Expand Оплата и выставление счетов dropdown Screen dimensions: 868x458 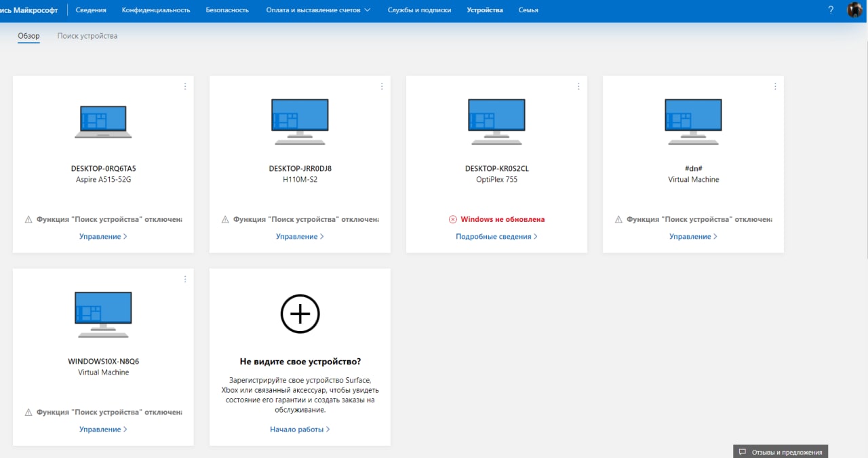click(318, 10)
